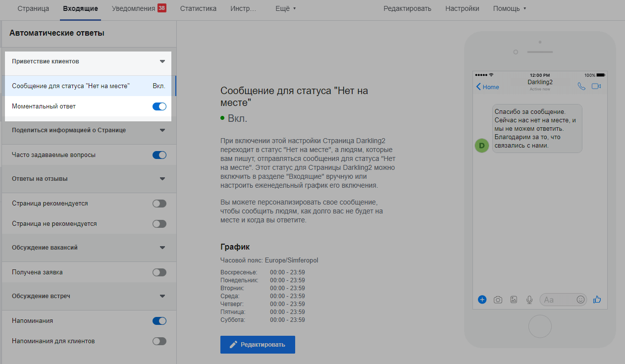Select Сообщение для статуса "Нет на месте" item
The image size is (625, 364).
click(71, 86)
